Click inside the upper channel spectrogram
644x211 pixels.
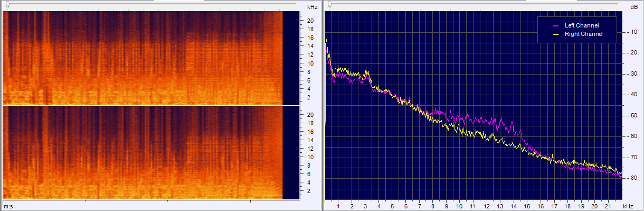point(143,58)
